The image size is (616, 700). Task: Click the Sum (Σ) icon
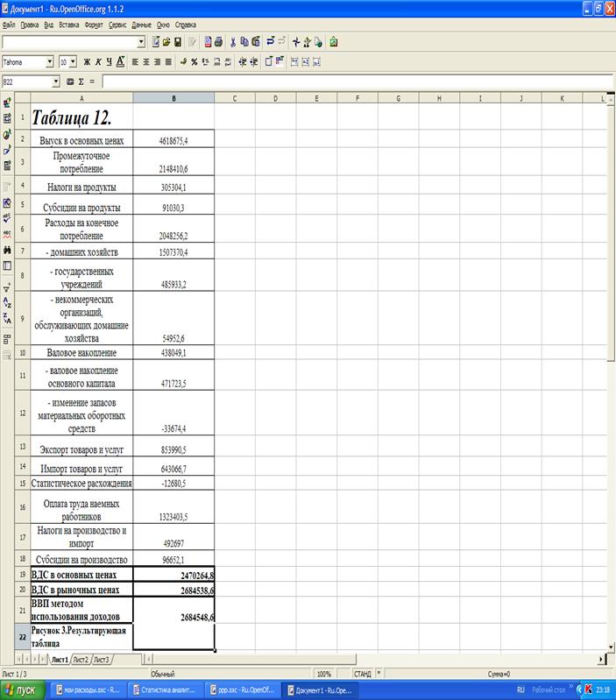coord(81,81)
